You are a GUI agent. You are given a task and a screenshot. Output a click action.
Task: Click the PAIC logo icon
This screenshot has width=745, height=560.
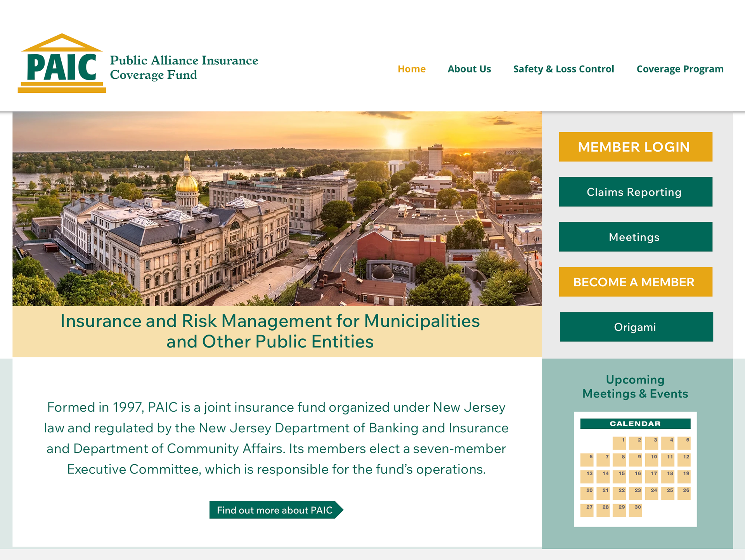tap(62, 64)
